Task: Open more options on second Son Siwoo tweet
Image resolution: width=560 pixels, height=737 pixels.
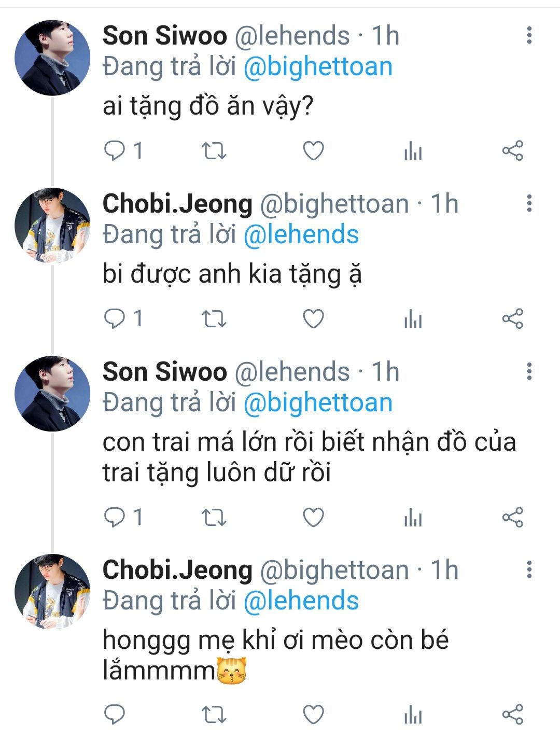Action: [529, 371]
